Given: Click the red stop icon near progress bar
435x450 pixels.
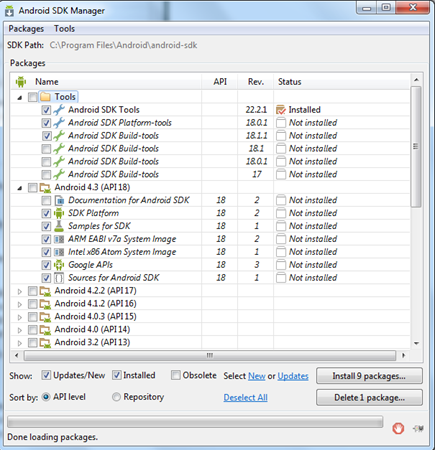Looking at the screenshot, I should pyautogui.click(x=398, y=428).
